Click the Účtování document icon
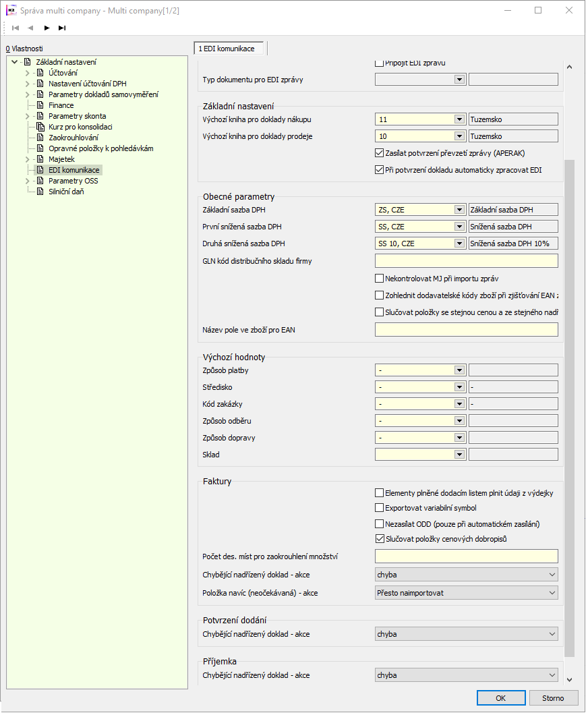The height and width of the screenshot is (715, 588). pos(40,72)
